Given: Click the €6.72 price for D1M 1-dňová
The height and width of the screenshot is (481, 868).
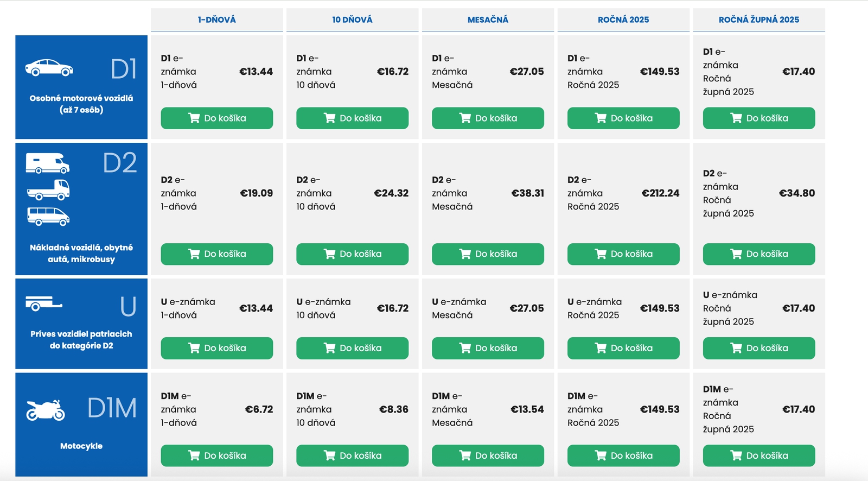Looking at the screenshot, I should [x=259, y=409].
